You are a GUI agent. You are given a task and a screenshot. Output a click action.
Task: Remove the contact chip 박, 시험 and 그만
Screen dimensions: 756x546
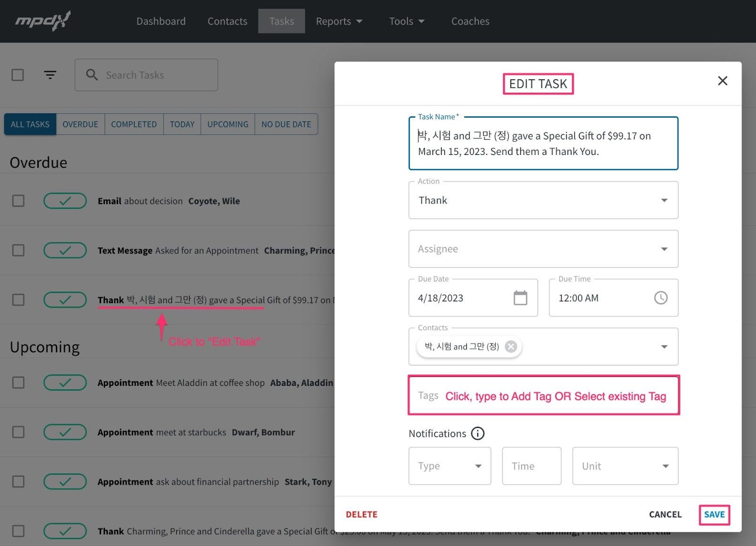[511, 347]
